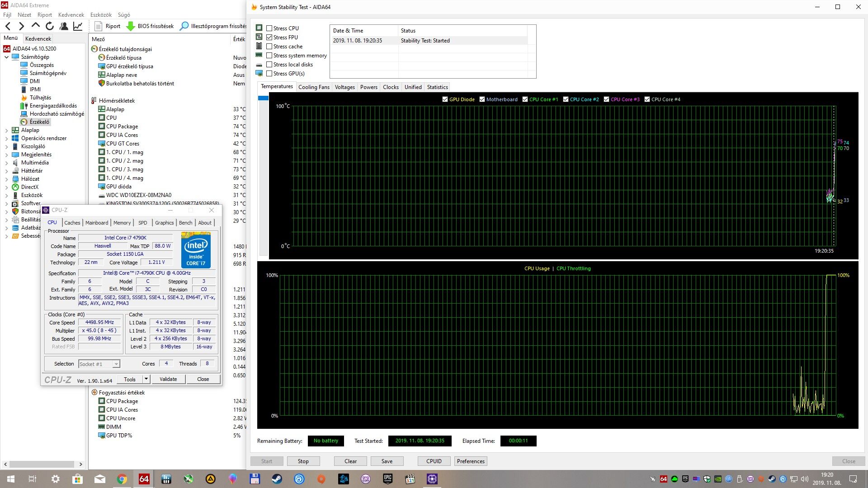Viewport: 868px width, 488px height.
Task: Collapse the Számítógép tree node
Action: pyautogui.click(x=6, y=57)
